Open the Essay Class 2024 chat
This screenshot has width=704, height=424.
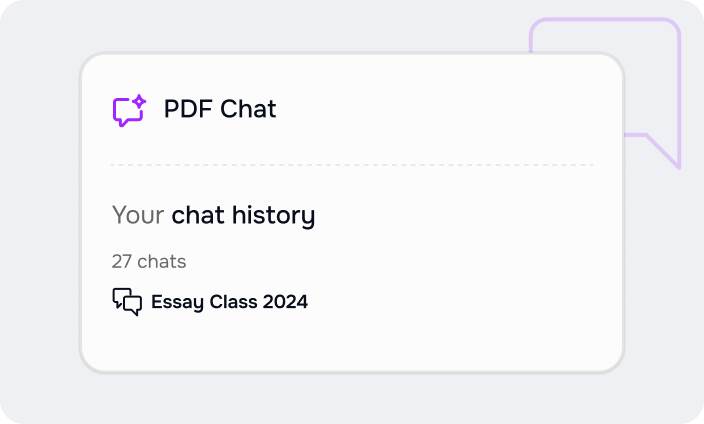tap(229, 301)
